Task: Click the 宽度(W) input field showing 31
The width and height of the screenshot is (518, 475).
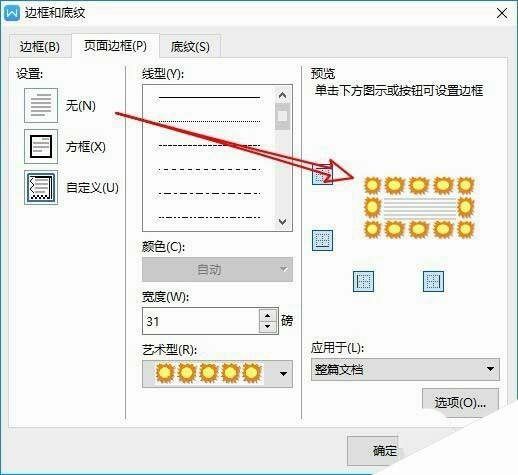Action: [x=201, y=321]
